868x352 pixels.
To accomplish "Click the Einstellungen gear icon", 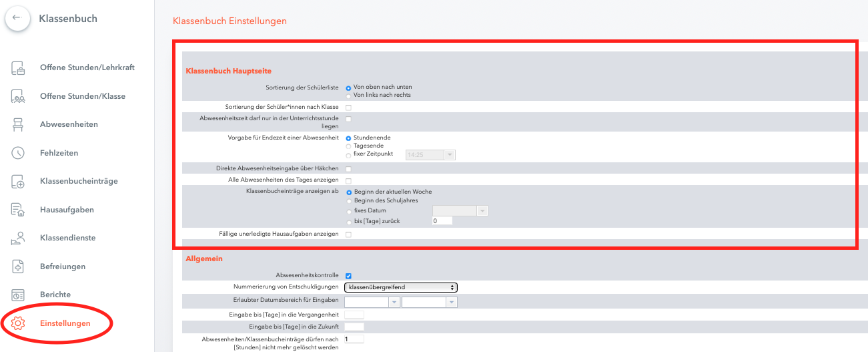I will [18, 323].
